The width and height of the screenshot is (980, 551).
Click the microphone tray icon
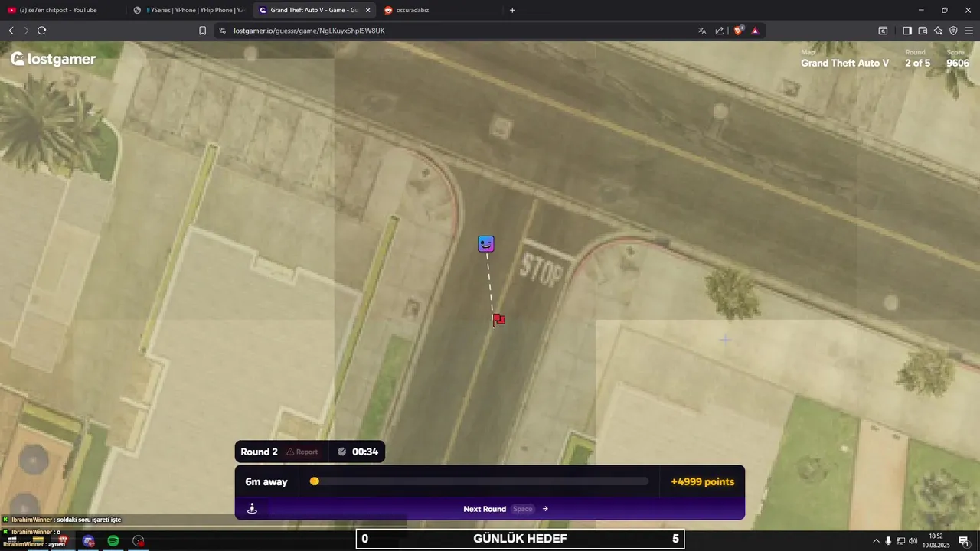[888, 541]
